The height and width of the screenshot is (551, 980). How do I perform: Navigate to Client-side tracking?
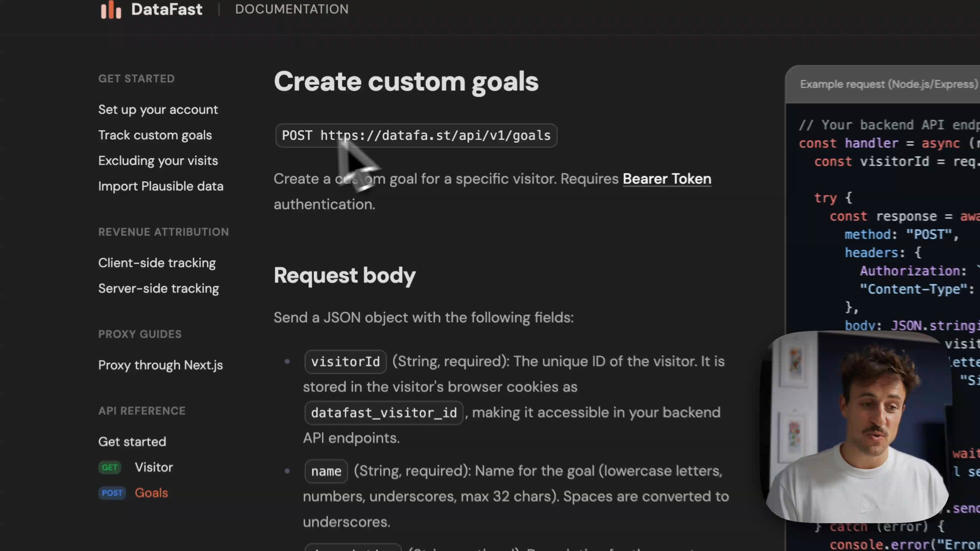coord(157,263)
